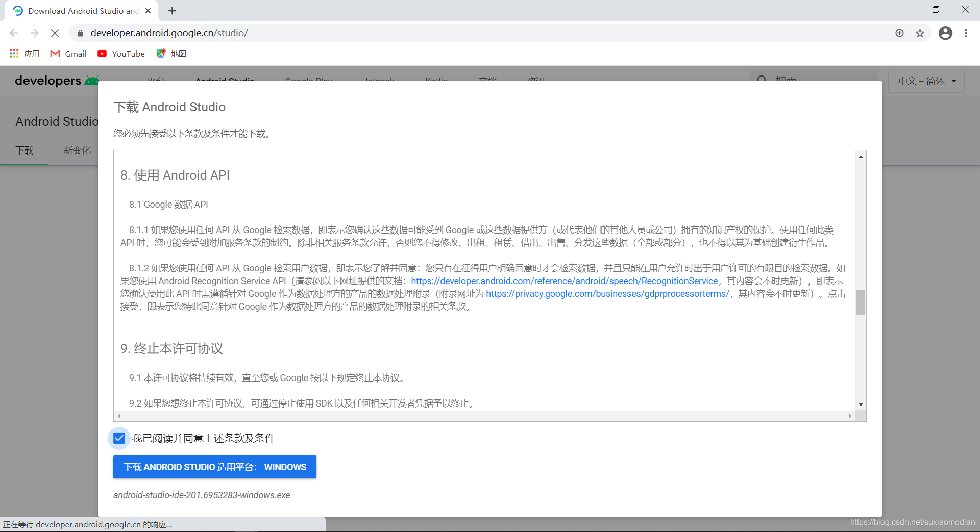
Task: Click the Download Android Studio for Windows button
Action: click(215, 467)
